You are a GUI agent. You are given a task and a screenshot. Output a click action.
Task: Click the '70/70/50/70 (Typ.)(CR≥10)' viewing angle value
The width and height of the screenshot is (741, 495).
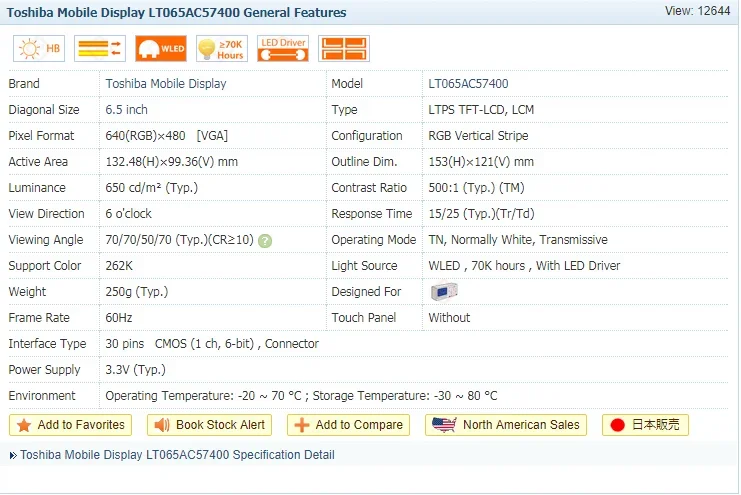click(x=180, y=240)
